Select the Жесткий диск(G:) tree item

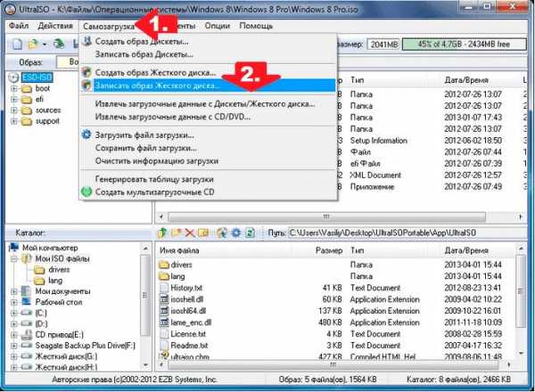pyautogui.click(x=66, y=356)
